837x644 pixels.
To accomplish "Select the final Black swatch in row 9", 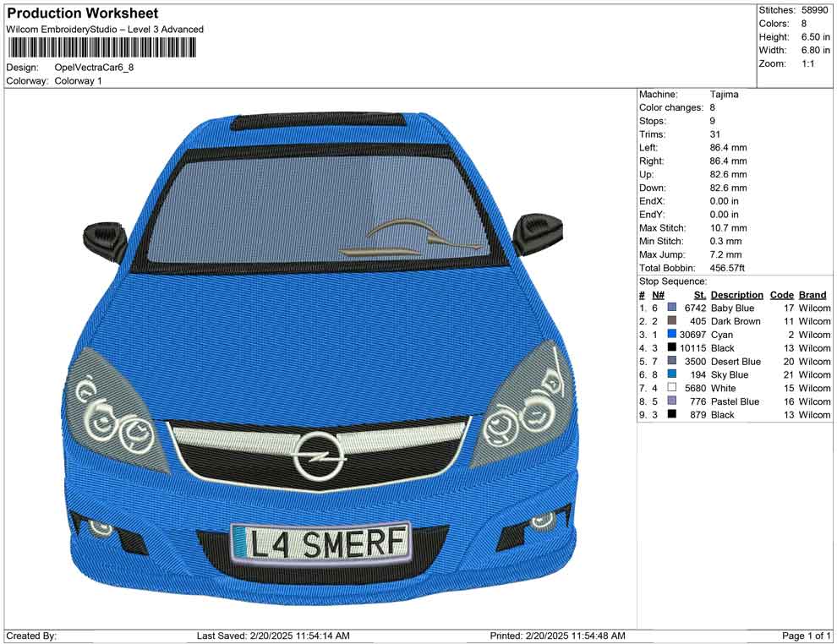I will click(670, 415).
